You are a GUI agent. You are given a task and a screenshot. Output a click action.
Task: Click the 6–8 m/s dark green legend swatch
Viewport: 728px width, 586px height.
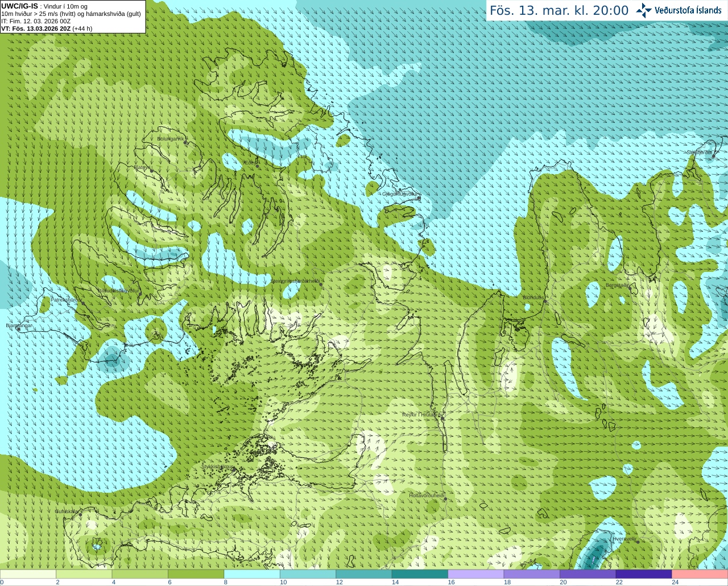pos(196,574)
